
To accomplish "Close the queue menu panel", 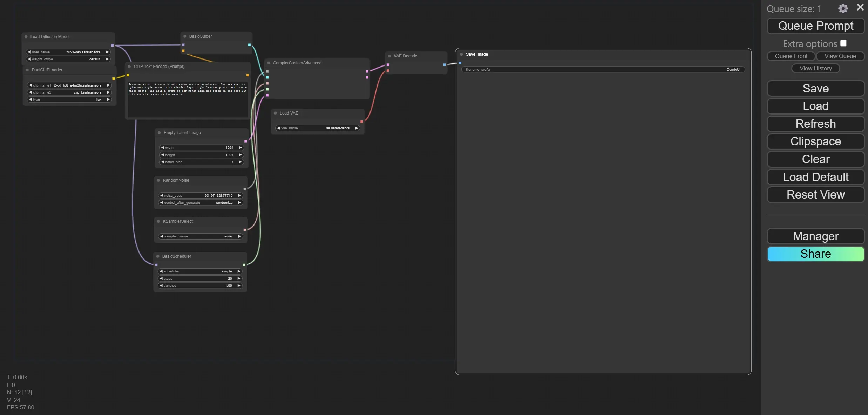I will (860, 7).
